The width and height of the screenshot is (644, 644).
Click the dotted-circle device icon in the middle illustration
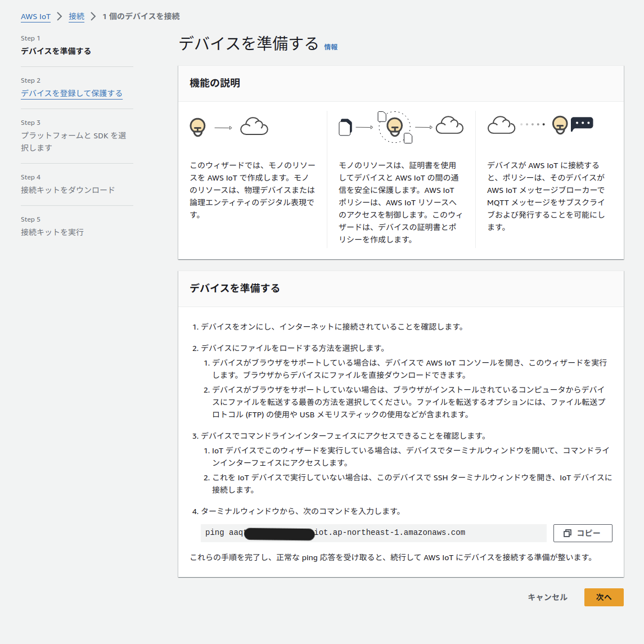(x=396, y=128)
